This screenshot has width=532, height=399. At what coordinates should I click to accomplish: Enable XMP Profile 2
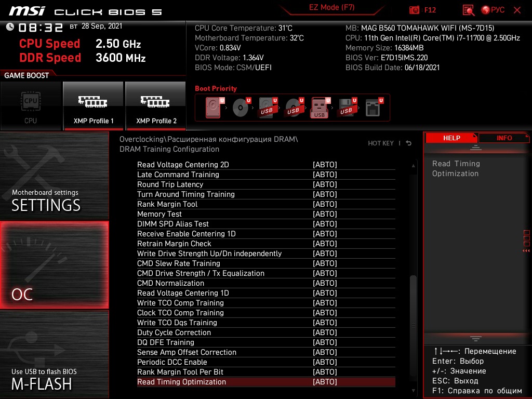[156, 106]
